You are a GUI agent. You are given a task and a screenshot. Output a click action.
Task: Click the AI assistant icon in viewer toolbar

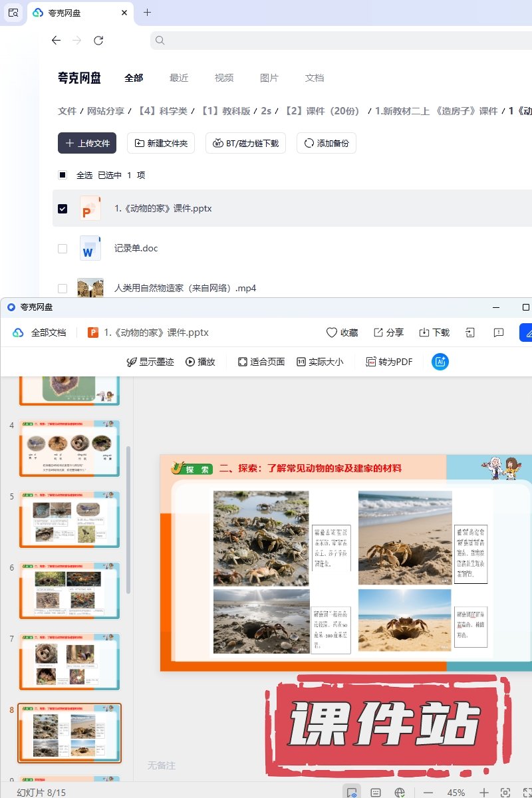[x=440, y=362]
